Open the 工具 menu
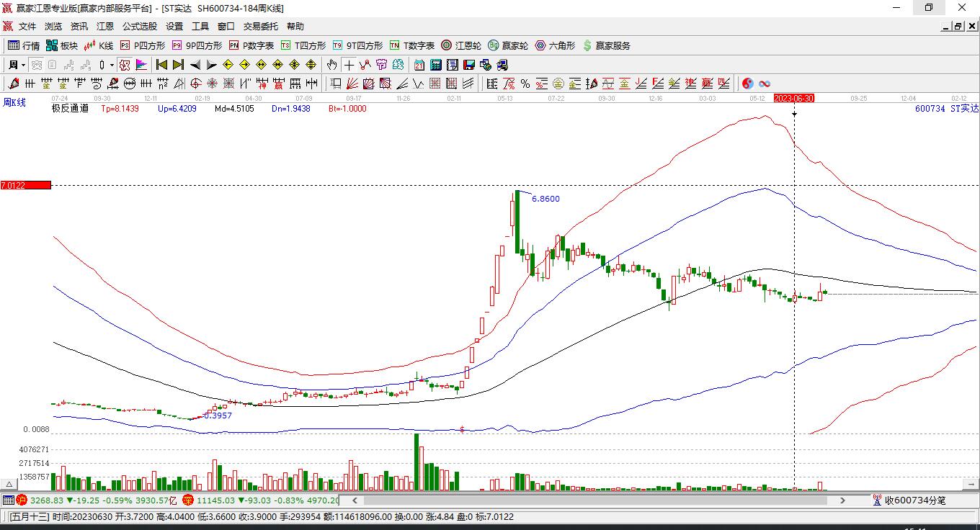 click(200, 27)
